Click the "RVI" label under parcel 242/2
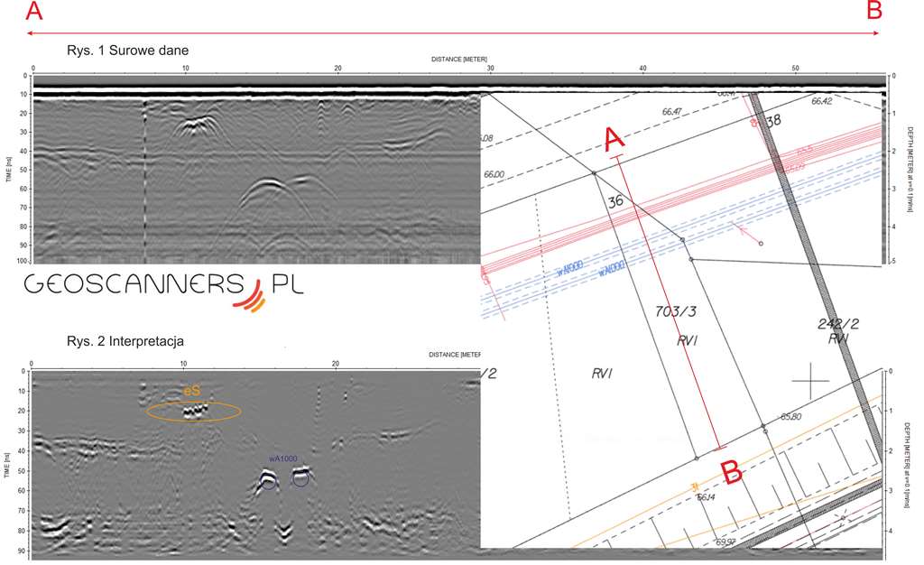The image size is (924, 565). click(837, 338)
